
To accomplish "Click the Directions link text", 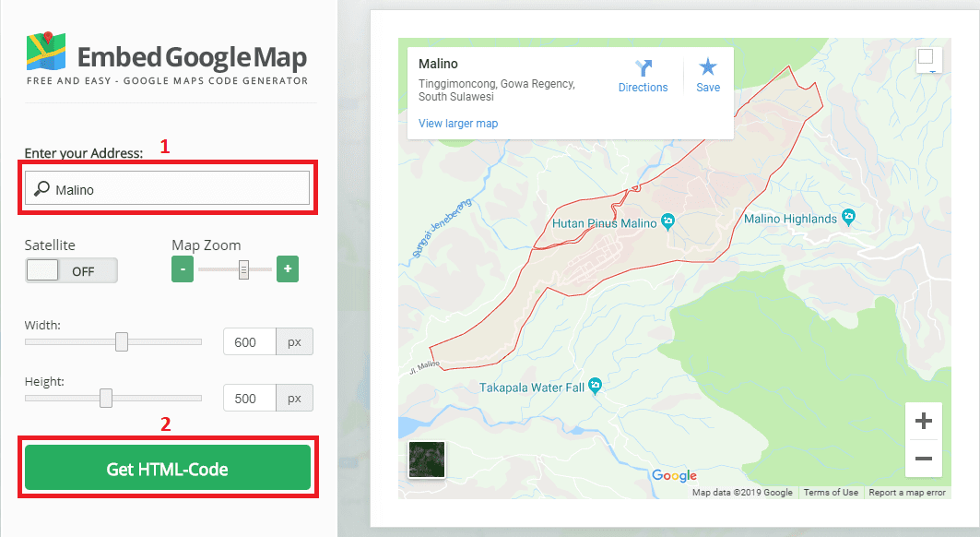I will [x=643, y=88].
